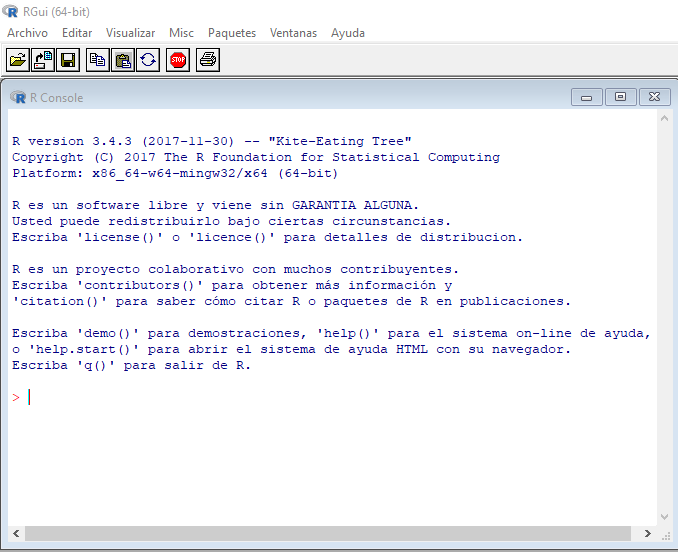678x552 pixels.
Task: Click the console horizontal scrollbar right arrow
Action: [648, 534]
